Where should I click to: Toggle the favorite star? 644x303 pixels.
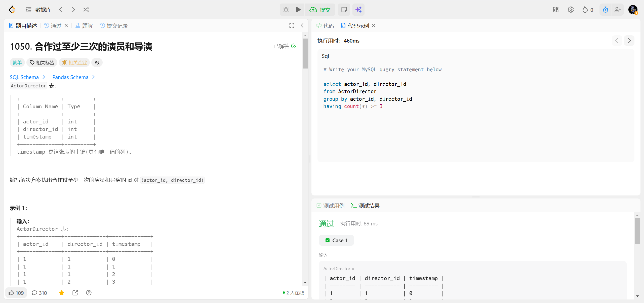pyautogui.click(x=62, y=293)
